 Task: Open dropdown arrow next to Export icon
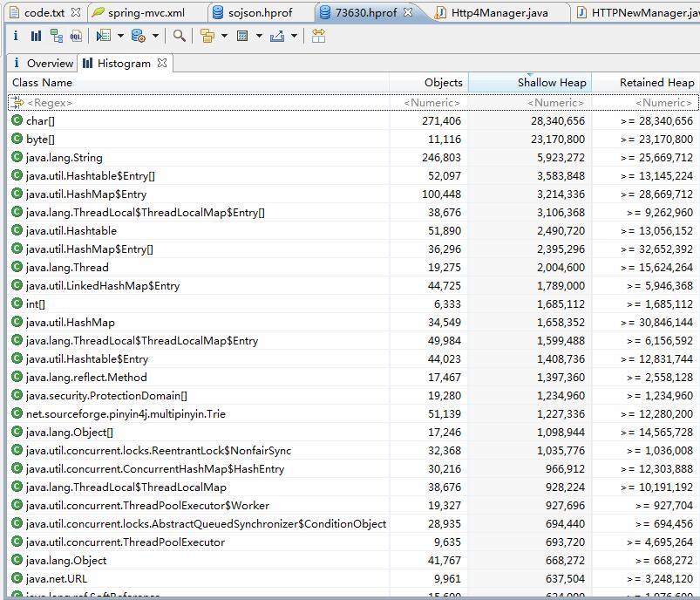pyautogui.click(x=294, y=36)
